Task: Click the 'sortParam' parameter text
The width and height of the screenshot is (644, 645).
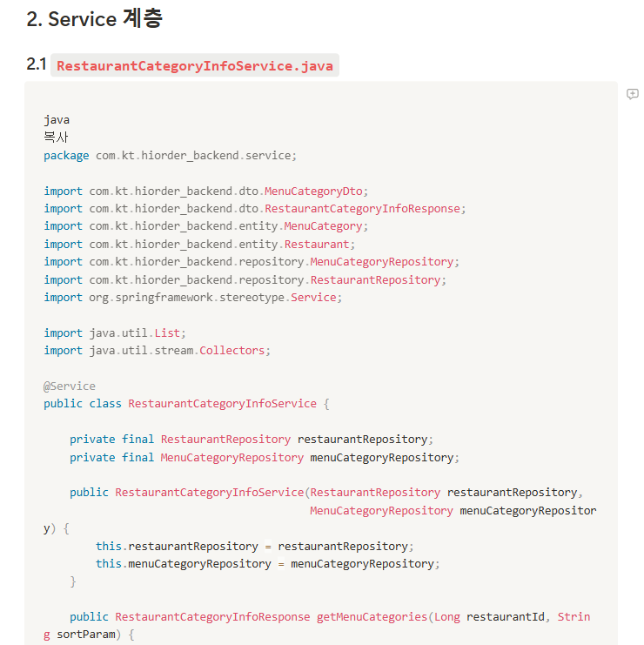Action: click(86, 635)
